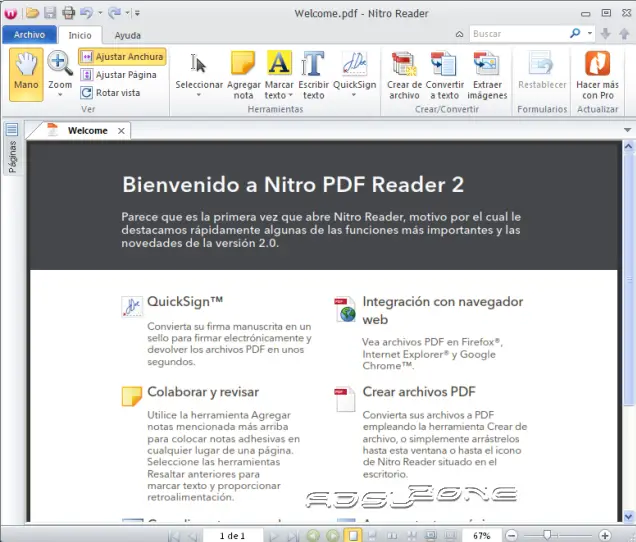Open Customize Quick Access Toolbar dropdown
Image resolution: width=636 pixels, height=542 pixels.
tap(138, 13)
